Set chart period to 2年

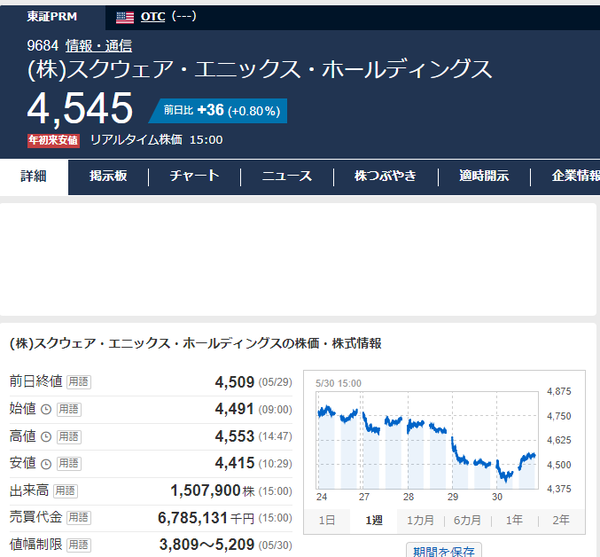(x=561, y=520)
